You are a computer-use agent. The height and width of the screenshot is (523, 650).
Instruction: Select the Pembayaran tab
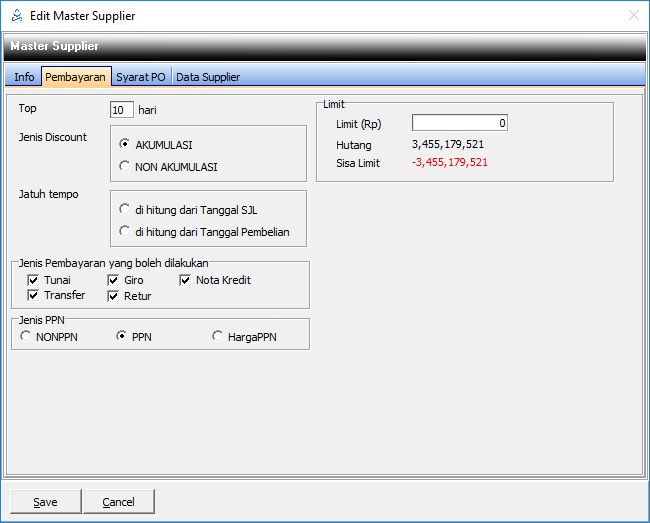(x=75, y=77)
